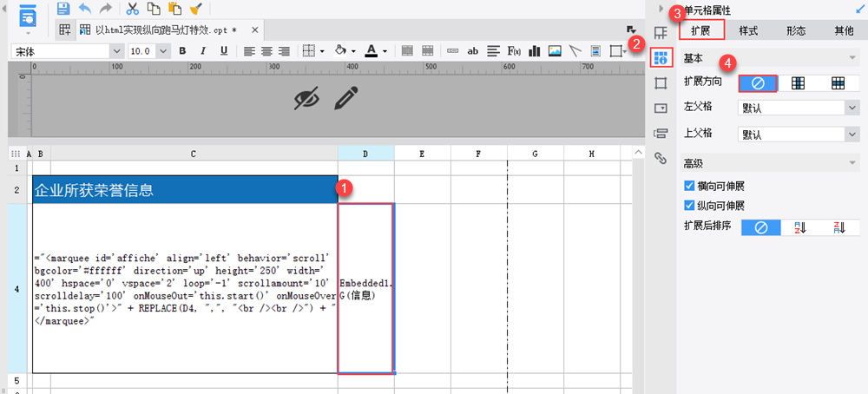This screenshot has width=868, height=394.
Task: Cut the selected cell content
Action: point(132,9)
